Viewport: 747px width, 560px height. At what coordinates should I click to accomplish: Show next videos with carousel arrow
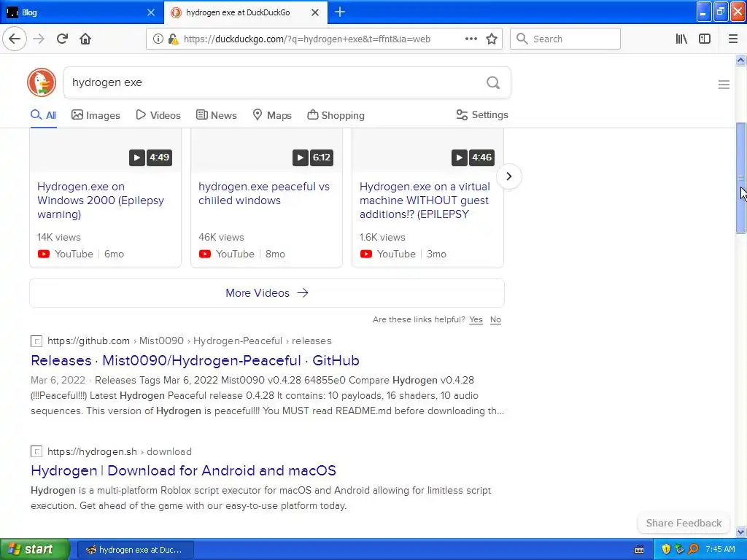(x=508, y=176)
